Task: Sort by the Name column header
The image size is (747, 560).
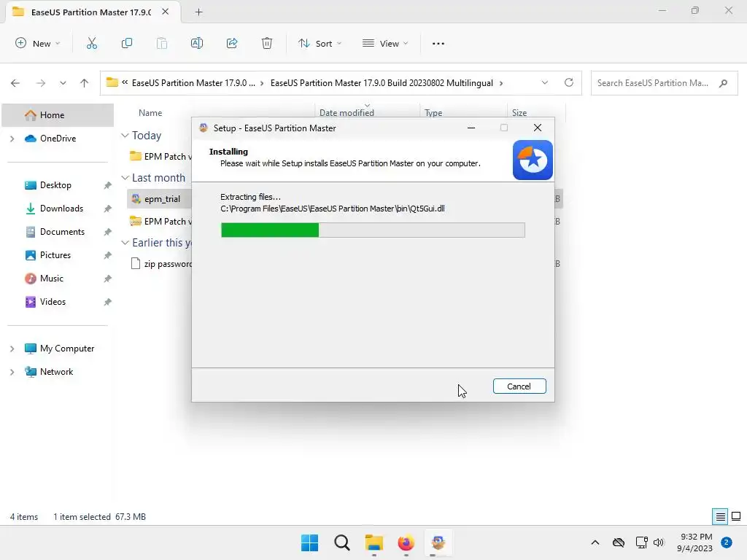Action: coord(150,113)
